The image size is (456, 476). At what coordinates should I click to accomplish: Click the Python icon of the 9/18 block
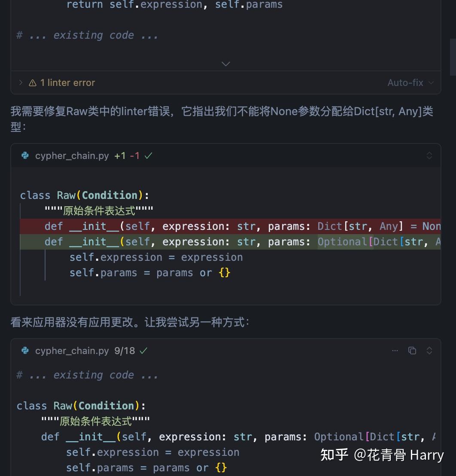(x=25, y=351)
